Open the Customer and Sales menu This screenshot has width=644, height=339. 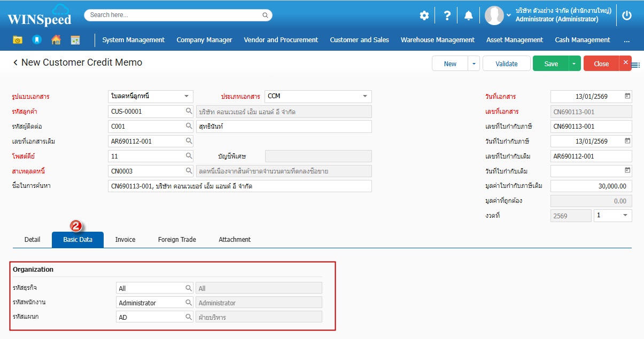point(359,40)
